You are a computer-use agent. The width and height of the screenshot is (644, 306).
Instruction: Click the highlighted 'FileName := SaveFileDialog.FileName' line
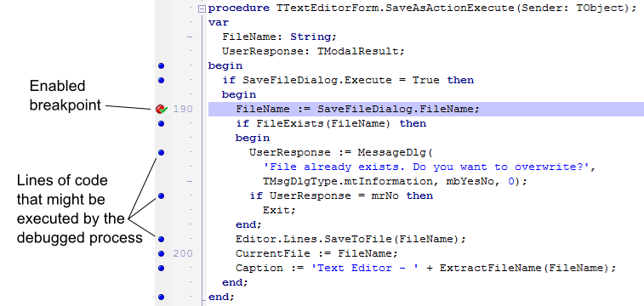(426, 109)
